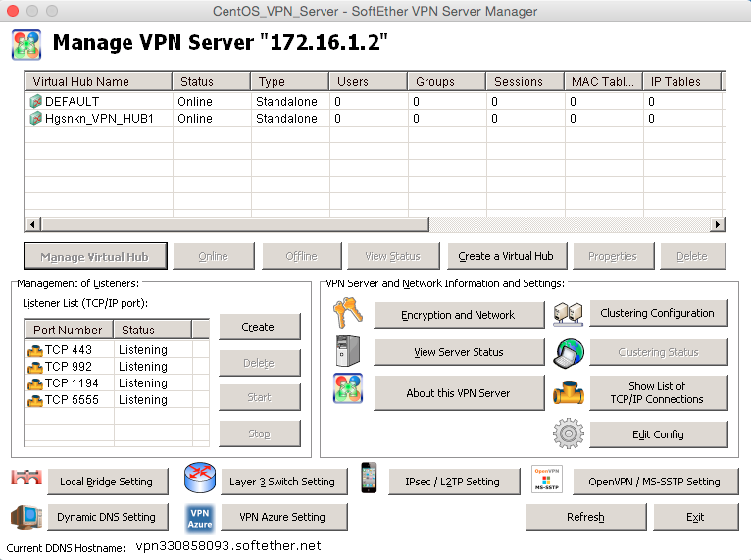Image resolution: width=751 pixels, height=560 pixels.
Task: Click the TCP 443 listener icon
Action: [x=35, y=351]
